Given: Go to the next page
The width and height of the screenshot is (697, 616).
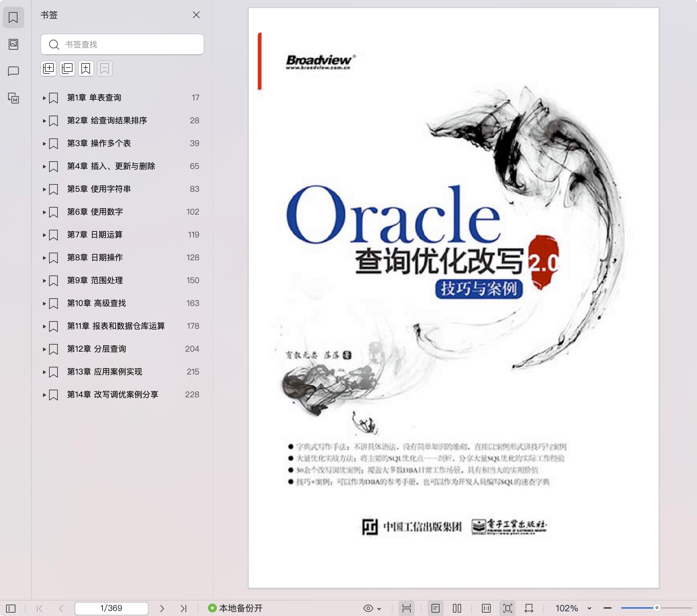Looking at the screenshot, I should coord(162,608).
